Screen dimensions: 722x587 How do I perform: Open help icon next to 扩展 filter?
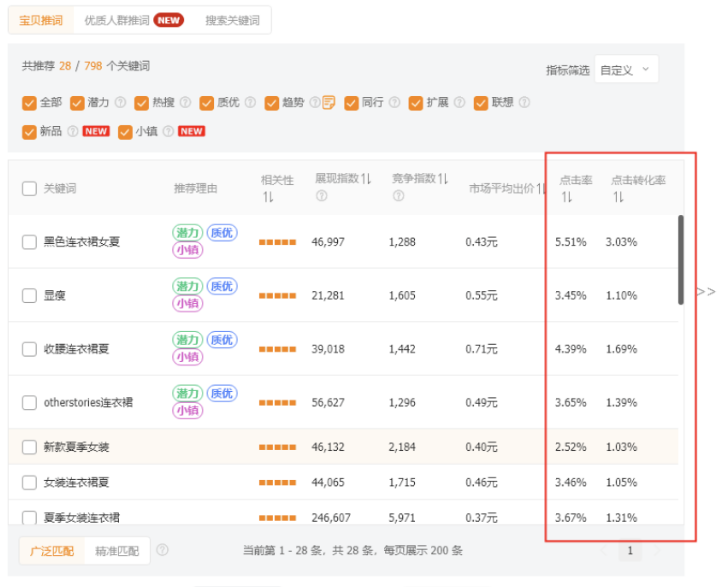[x=460, y=102]
